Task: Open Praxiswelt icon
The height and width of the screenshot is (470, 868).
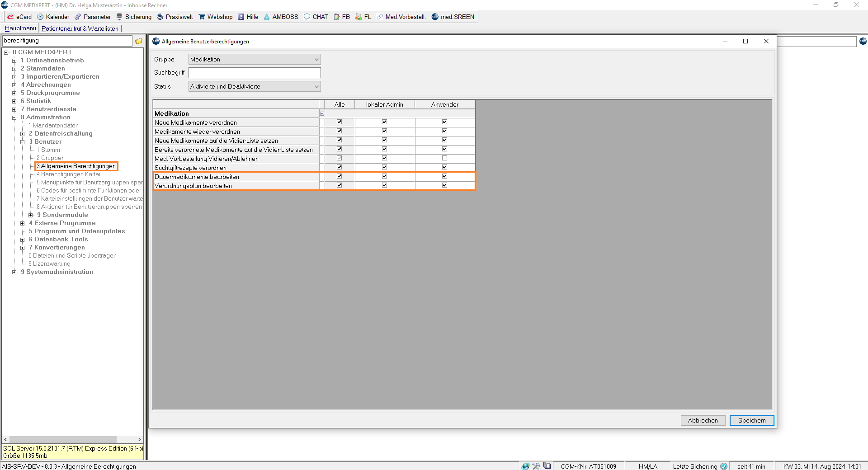Action: 160,17
